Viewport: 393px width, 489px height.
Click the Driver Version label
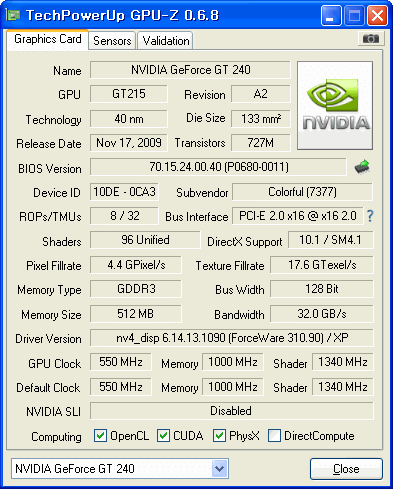[48, 339]
